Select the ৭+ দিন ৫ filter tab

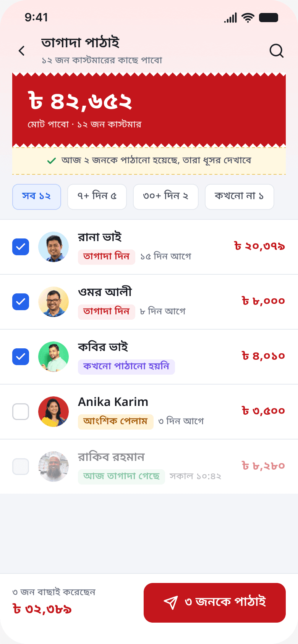97,197
